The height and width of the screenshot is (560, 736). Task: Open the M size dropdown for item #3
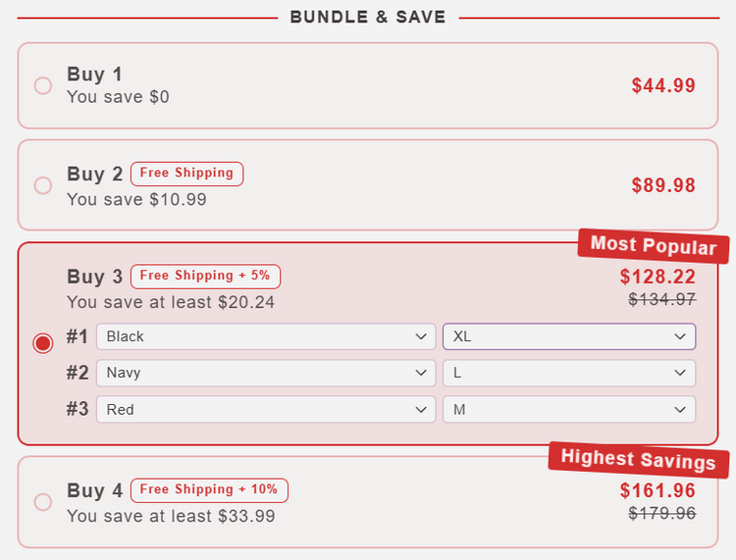click(x=569, y=409)
